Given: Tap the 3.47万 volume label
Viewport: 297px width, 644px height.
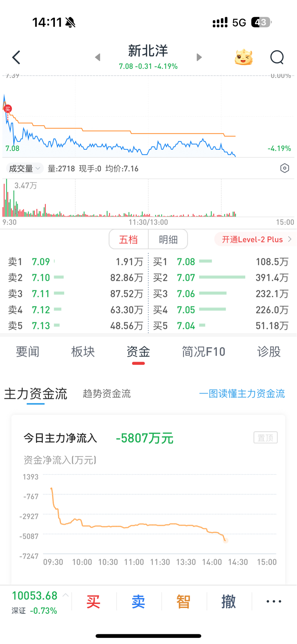Looking at the screenshot, I should click(26, 186).
